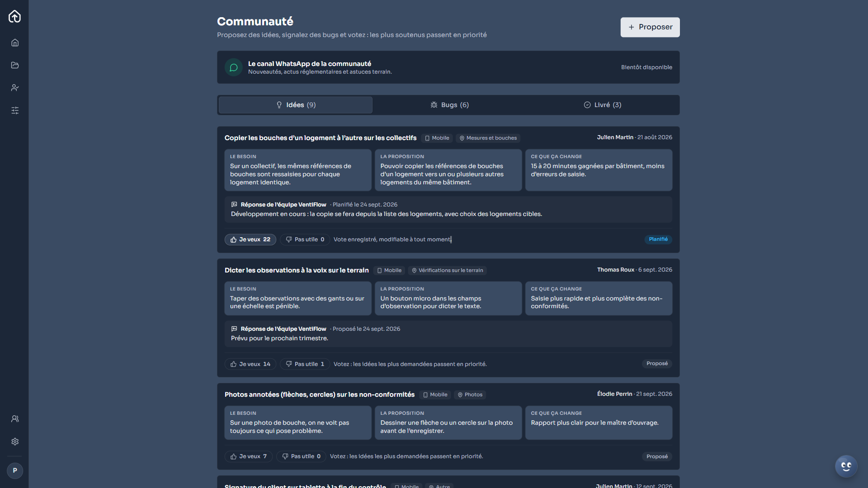Toggle Je veux vote on Copier les bouches idea

(x=250, y=239)
